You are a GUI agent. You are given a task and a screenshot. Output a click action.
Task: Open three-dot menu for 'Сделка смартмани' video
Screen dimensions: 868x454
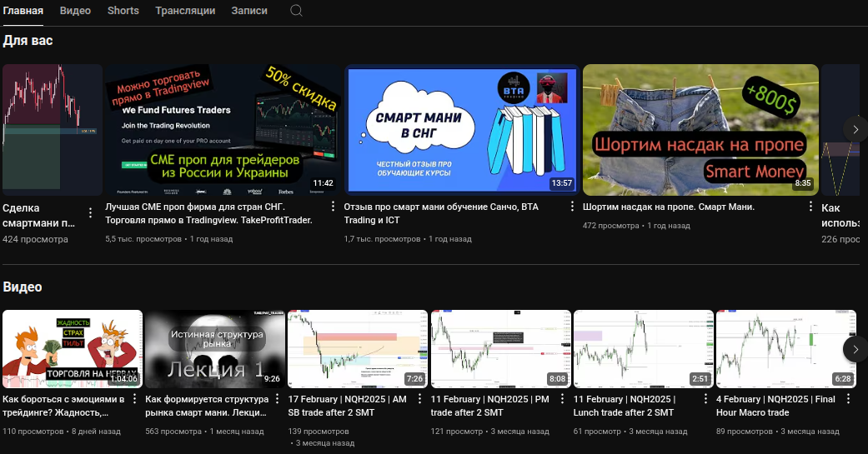pyautogui.click(x=91, y=212)
